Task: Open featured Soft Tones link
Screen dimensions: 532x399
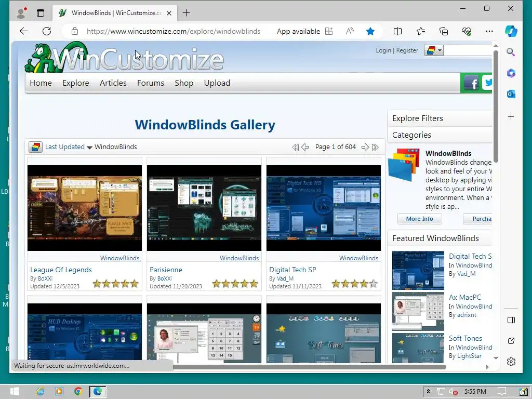Action: click(x=465, y=338)
